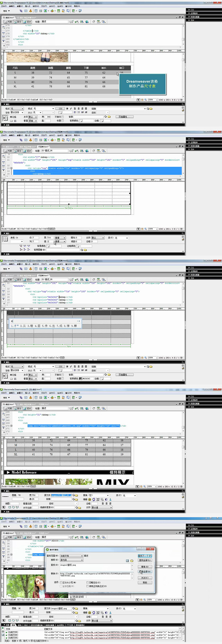Click 查找 text box inside Find and Replace dialog

pyautogui.click(x=97, y=567)
